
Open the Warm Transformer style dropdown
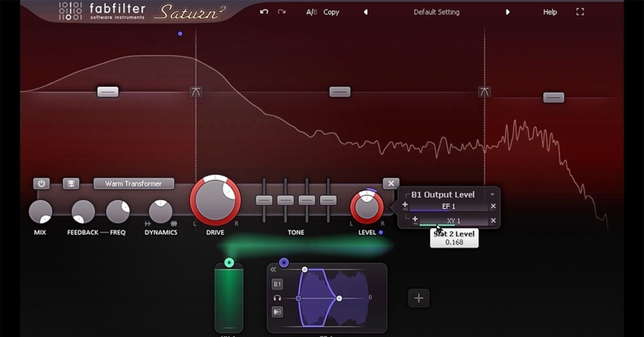point(134,184)
